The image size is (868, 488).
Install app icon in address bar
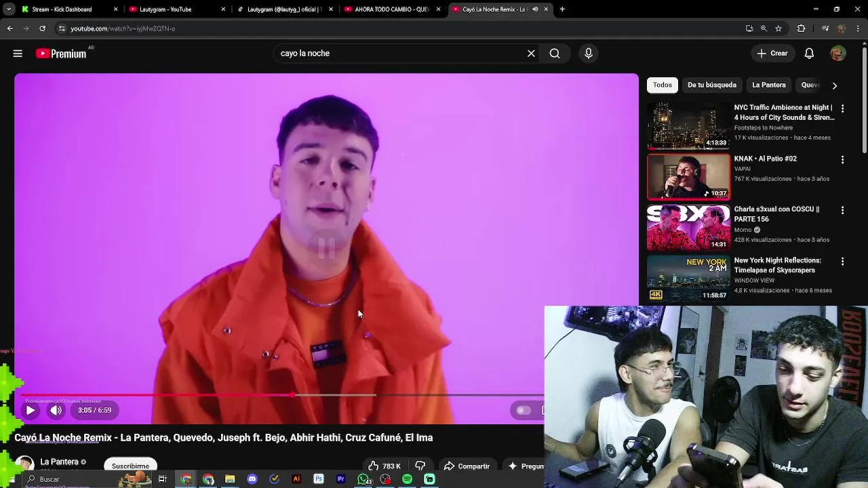(x=749, y=28)
